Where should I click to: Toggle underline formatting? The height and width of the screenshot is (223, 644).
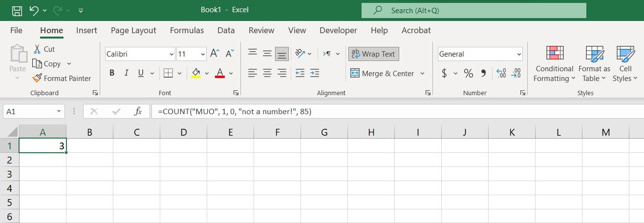coord(141,73)
